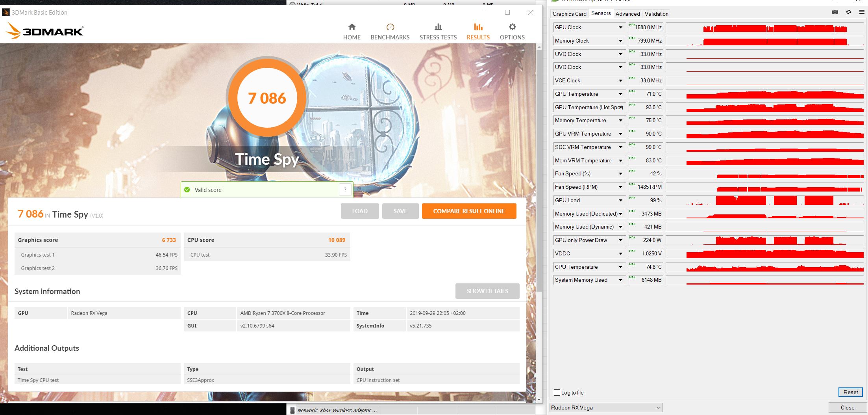
Task: Open VCE Clock sensor dropdown
Action: pos(620,80)
